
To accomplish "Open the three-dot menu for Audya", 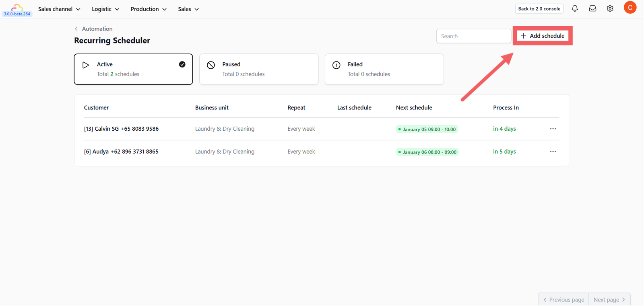I will (x=553, y=152).
